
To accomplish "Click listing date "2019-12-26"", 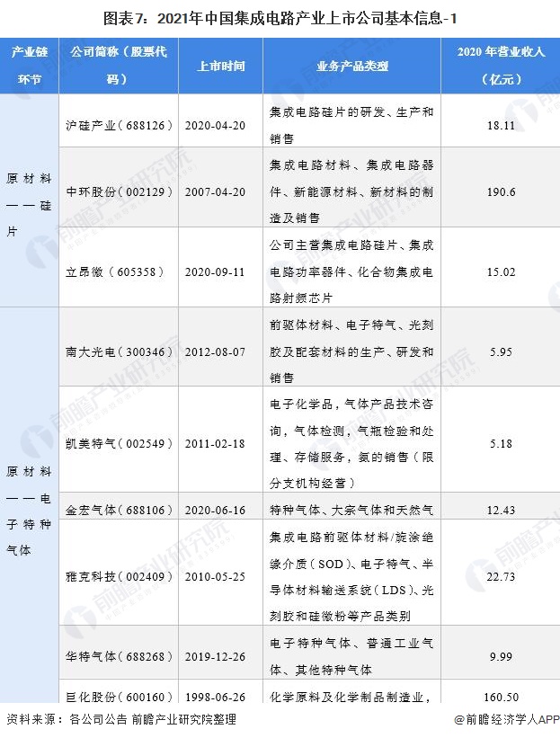I will (215, 656).
